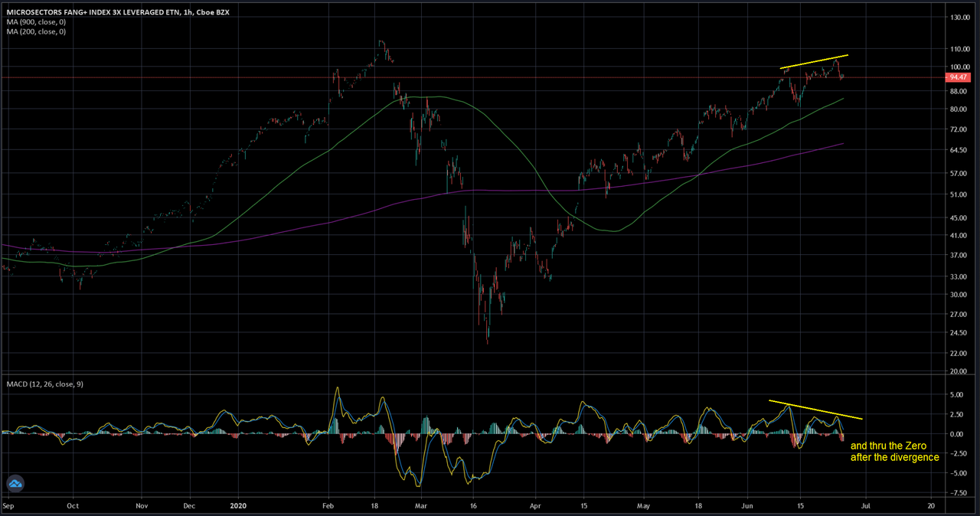Click the 22.00 price axis label

click(958, 353)
